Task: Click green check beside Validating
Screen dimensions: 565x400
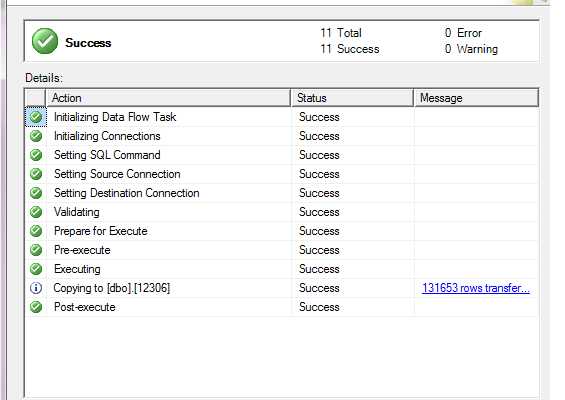Action: pos(36,212)
